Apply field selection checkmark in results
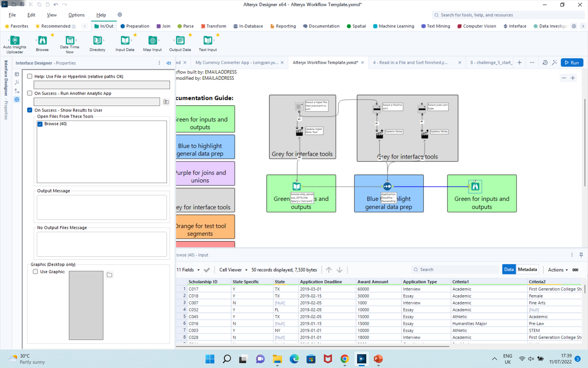This screenshot has height=368, width=588. (207, 270)
